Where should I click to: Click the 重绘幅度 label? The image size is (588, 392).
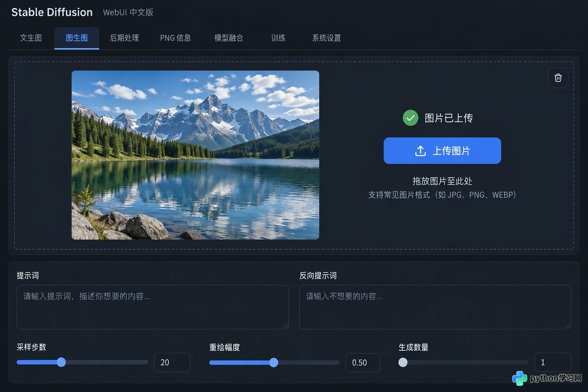225,347
